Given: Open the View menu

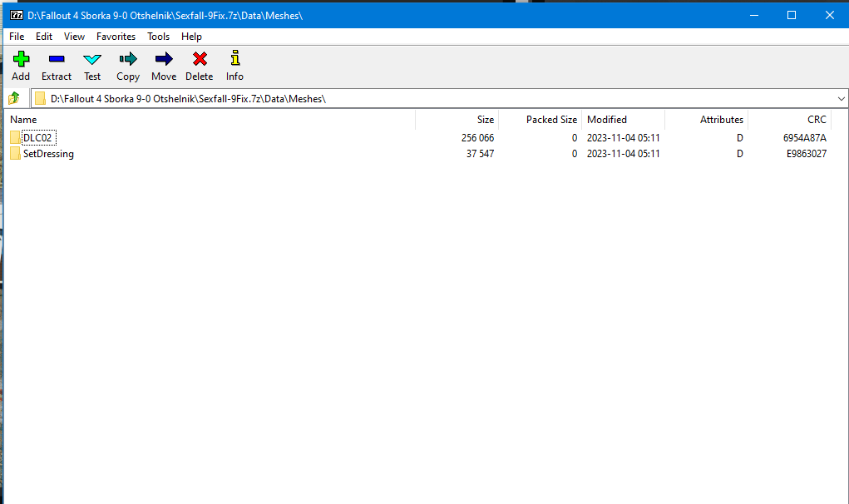Looking at the screenshot, I should tap(74, 37).
